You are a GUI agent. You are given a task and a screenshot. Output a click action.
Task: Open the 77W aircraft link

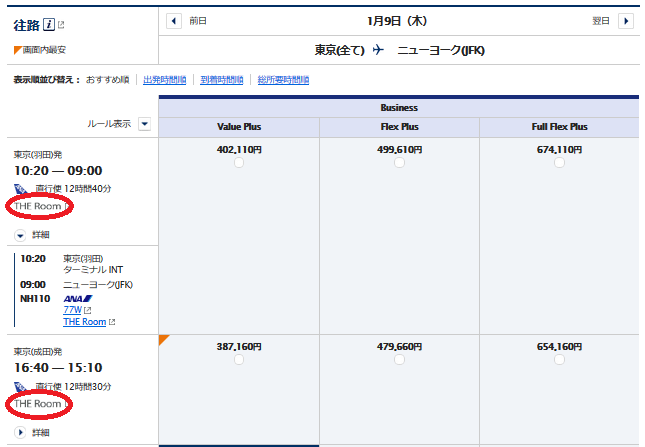(x=72, y=310)
